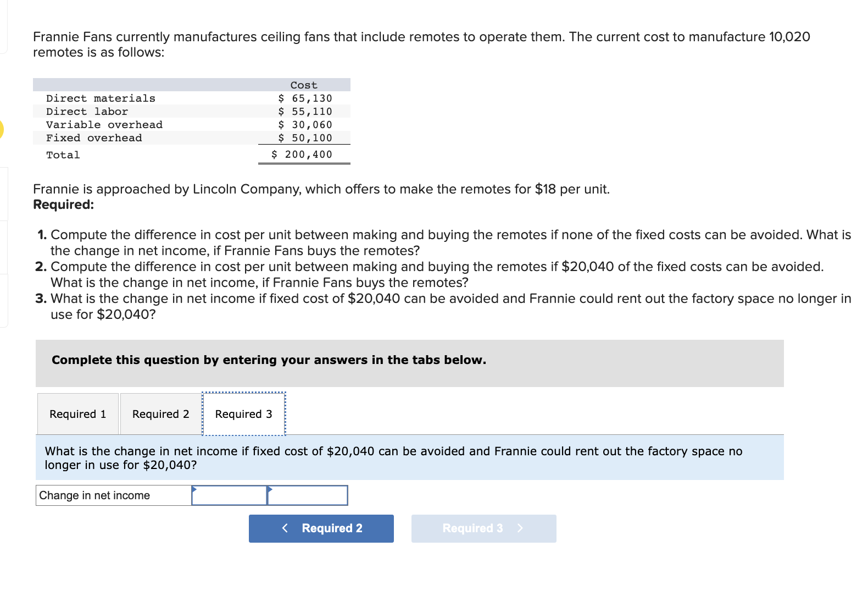
Task: Select the question text about renting factory space
Action: 393,457
